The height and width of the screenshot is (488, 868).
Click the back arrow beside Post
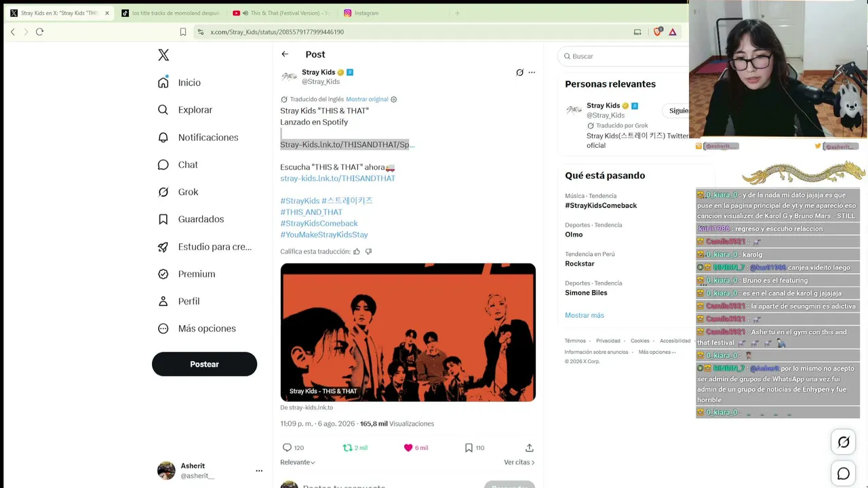[285, 54]
